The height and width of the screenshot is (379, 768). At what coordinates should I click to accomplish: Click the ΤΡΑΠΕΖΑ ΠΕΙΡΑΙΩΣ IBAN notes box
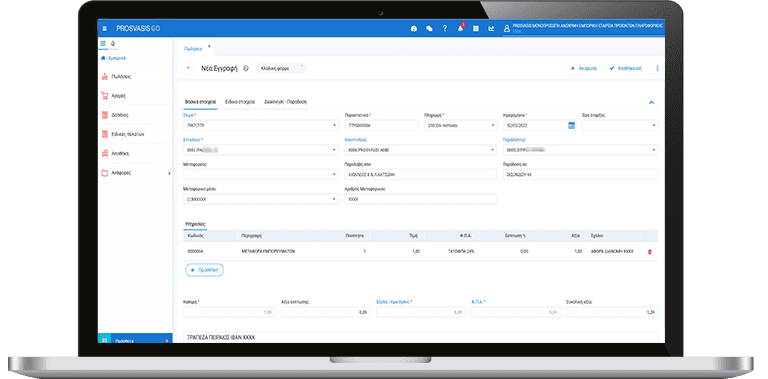[421, 338]
